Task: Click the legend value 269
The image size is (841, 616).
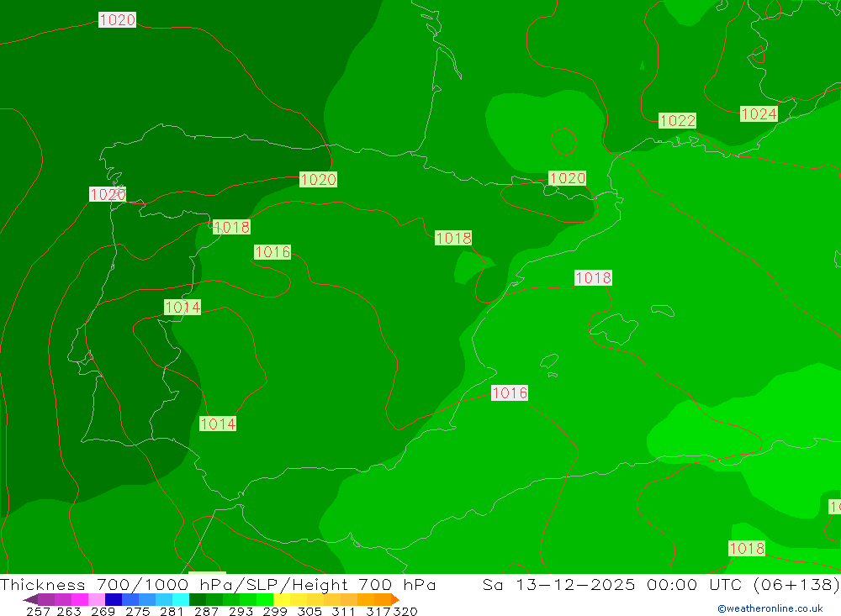Action: (x=103, y=611)
